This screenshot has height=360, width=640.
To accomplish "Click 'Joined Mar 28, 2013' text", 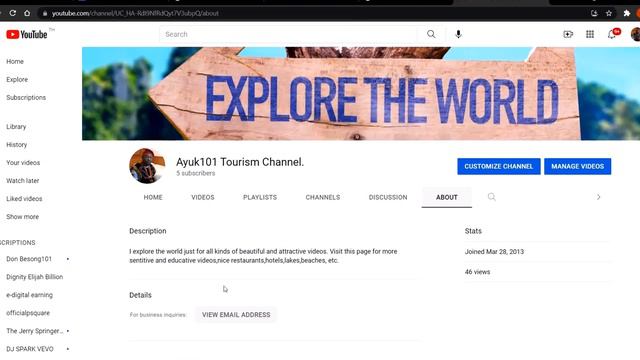I will coord(494,252).
